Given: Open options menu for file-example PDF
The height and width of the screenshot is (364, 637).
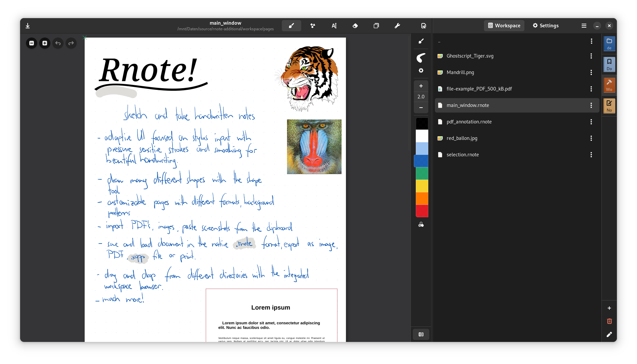Looking at the screenshot, I should [x=591, y=89].
